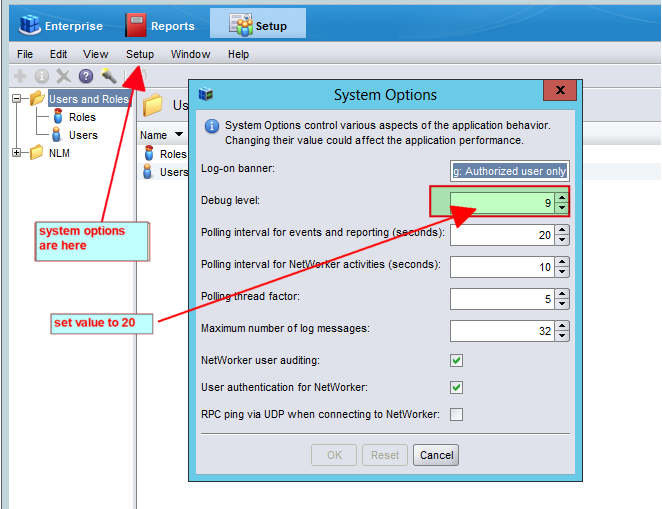
Task: Select the Users row in the list
Action: [x=165, y=172]
